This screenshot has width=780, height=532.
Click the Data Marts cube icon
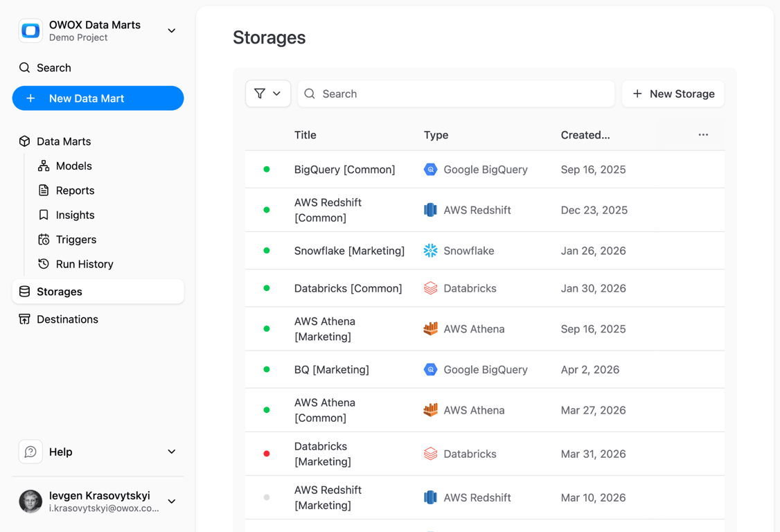click(x=24, y=141)
